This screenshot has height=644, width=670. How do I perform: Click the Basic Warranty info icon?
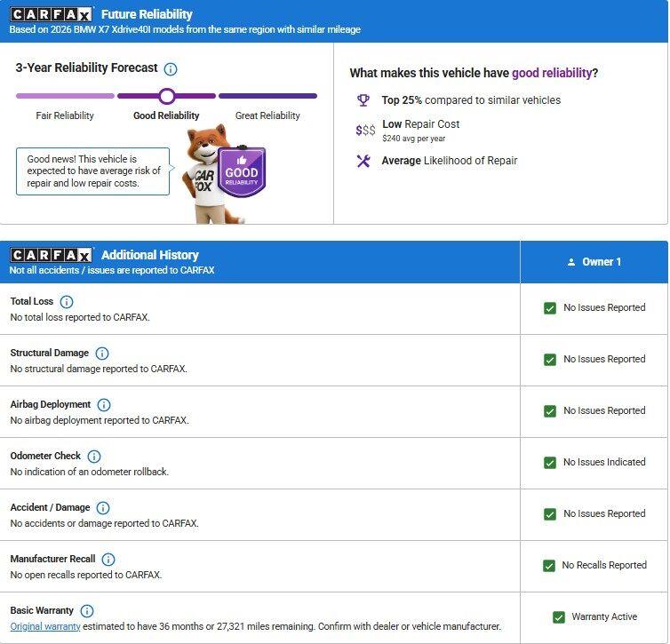tap(87, 611)
